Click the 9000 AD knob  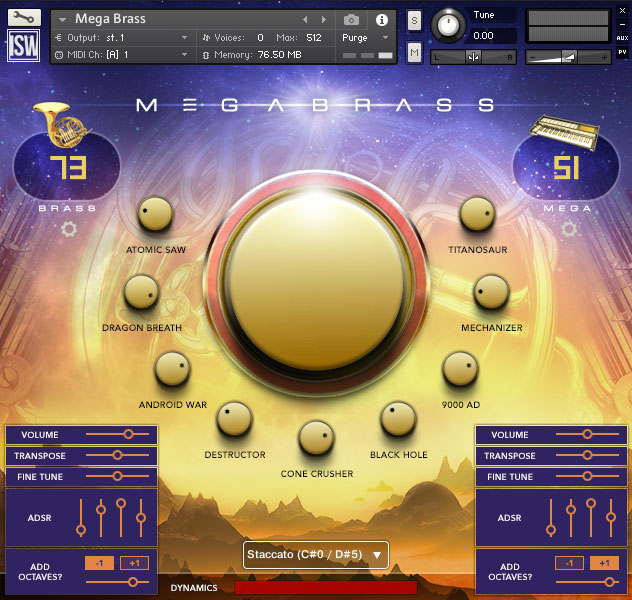point(460,369)
